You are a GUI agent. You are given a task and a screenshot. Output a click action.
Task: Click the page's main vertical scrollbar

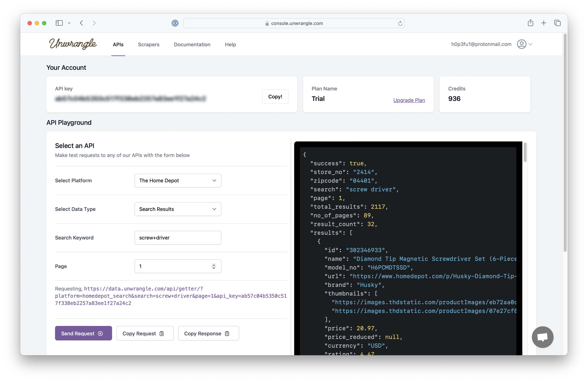pyautogui.click(x=565, y=143)
